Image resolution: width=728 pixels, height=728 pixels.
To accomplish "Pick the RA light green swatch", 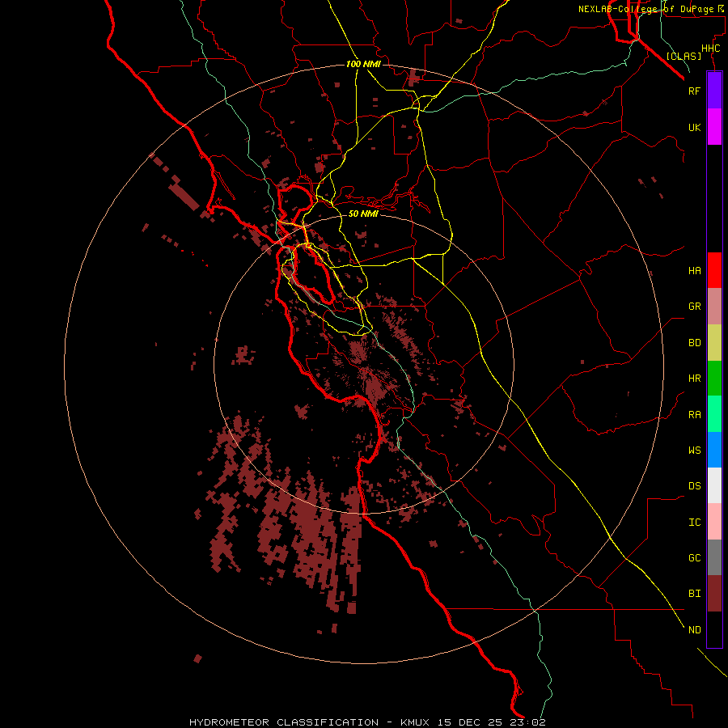I will pyautogui.click(x=714, y=414).
